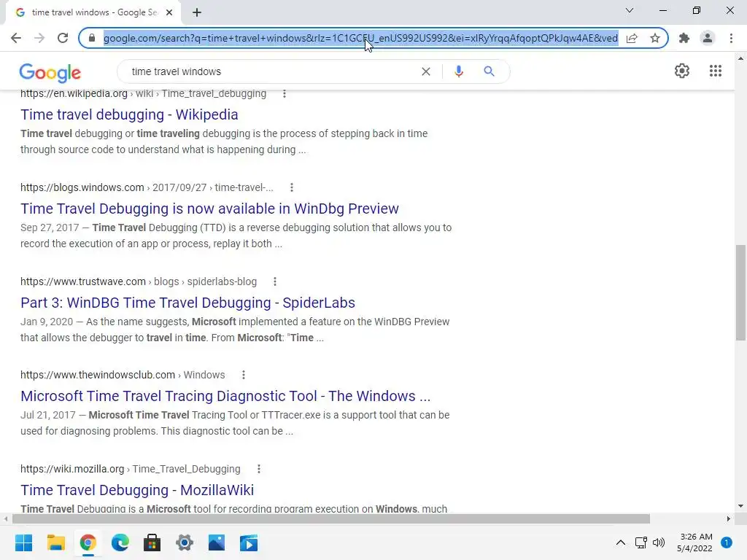
Task: Open network status icon in tray
Action: point(640,542)
